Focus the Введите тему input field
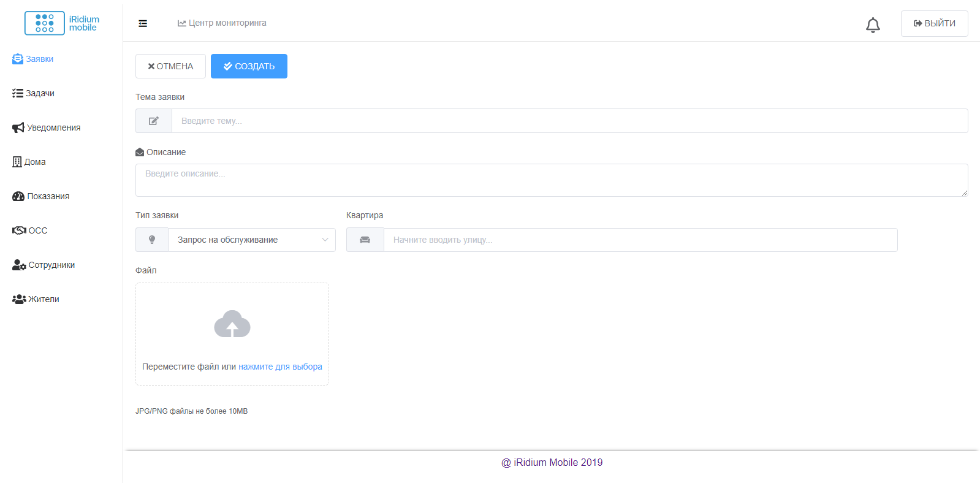The height and width of the screenshot is (483, 980). (x=570, y=121)
